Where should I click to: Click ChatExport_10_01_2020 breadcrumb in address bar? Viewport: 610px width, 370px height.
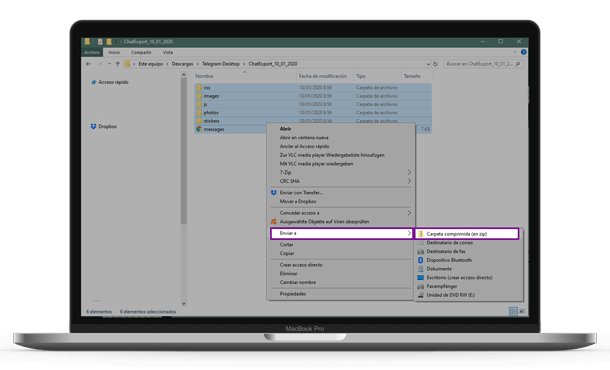tap(273, 64)
